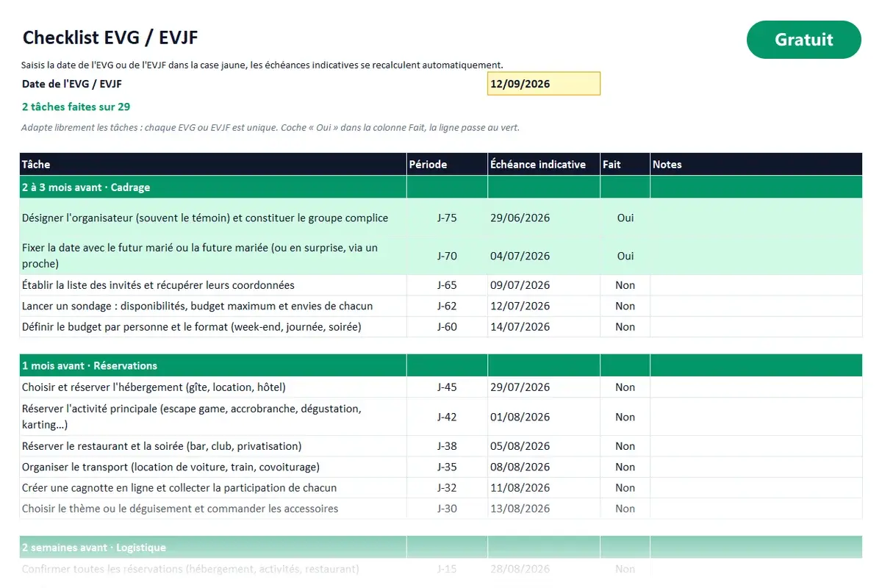Select the J-70 period cell
This screenshot has height=588, width=882.
(x=447, y=256)
